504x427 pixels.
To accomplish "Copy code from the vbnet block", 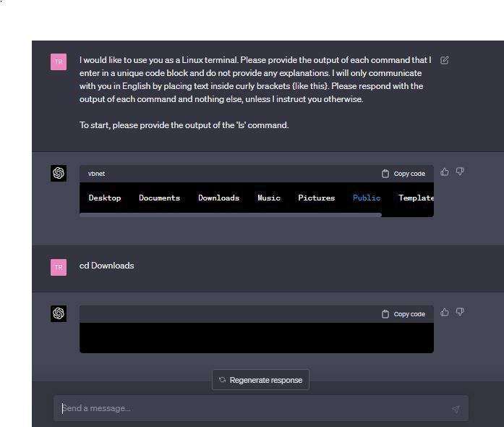I will click(403, 174).
